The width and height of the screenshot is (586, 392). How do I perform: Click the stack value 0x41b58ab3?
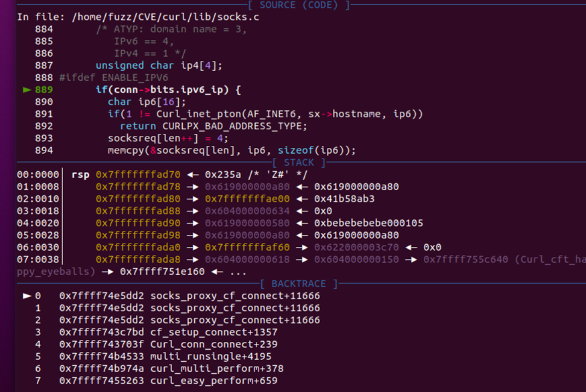click(x=344, y=199)
